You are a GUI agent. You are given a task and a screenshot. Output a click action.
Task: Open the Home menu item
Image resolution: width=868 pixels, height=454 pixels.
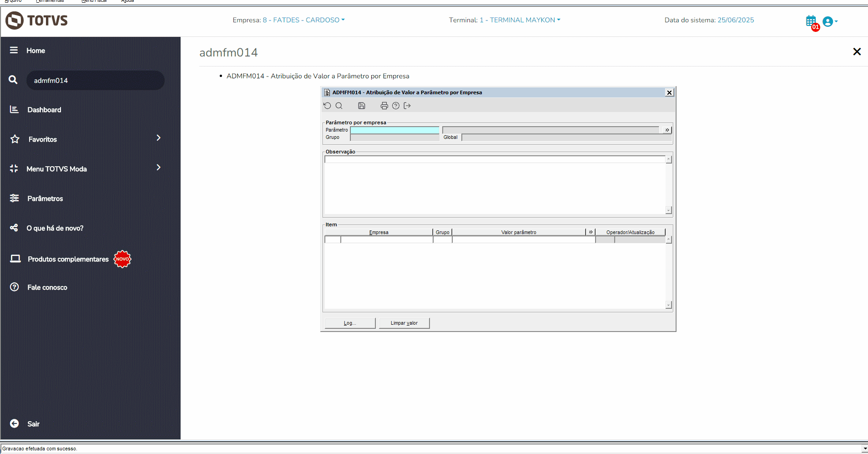(35, 51)
